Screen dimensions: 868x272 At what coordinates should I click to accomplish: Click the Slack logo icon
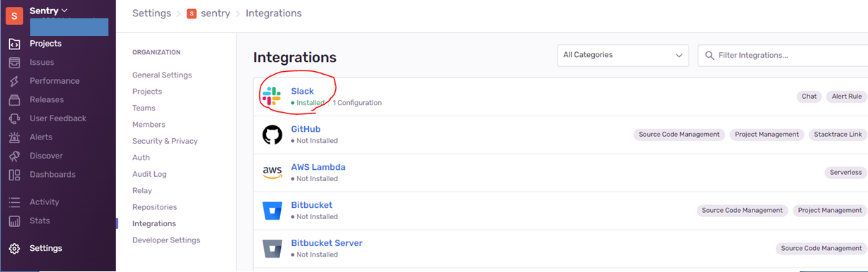(x=271, y=97)
